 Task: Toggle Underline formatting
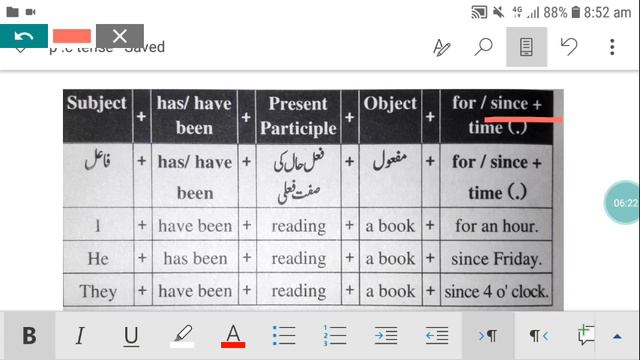coord(131,336)
